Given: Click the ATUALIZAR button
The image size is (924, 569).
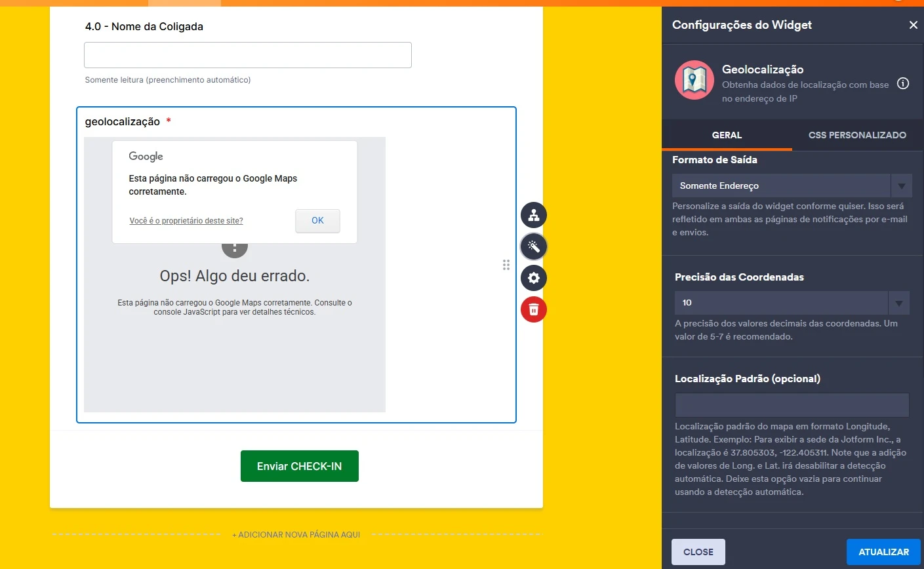Looking at the screenshot, I should tap(883, 551).
